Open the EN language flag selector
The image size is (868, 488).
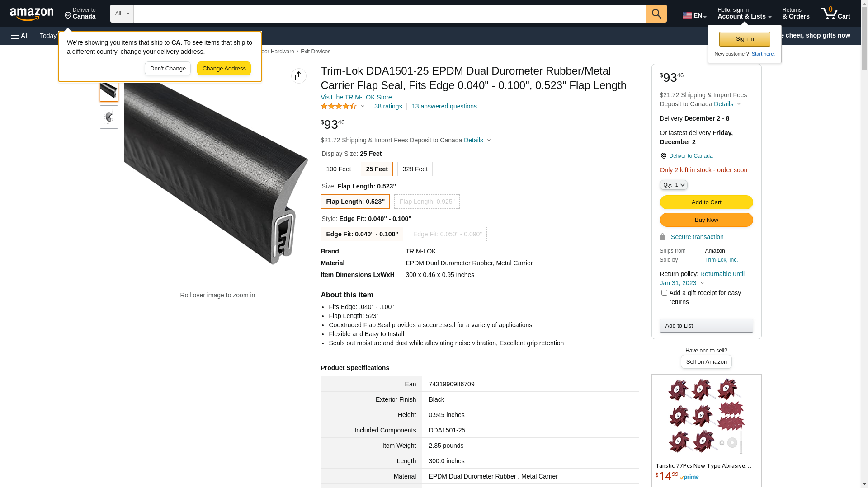694,15
